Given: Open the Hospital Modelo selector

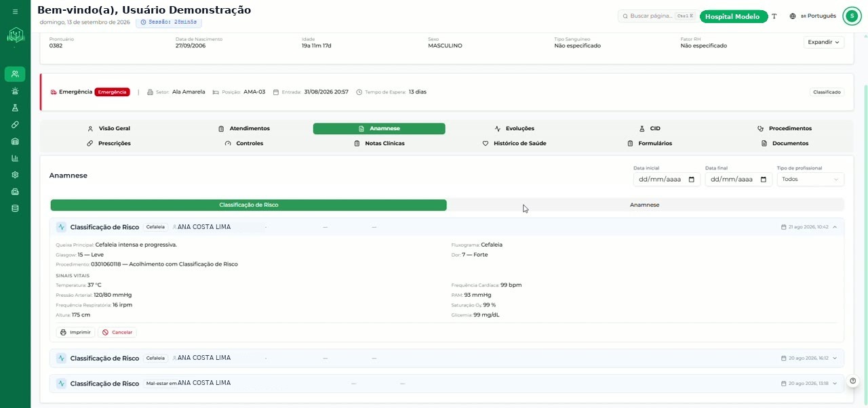Looking at the screenshot, I should click(734, 16).
